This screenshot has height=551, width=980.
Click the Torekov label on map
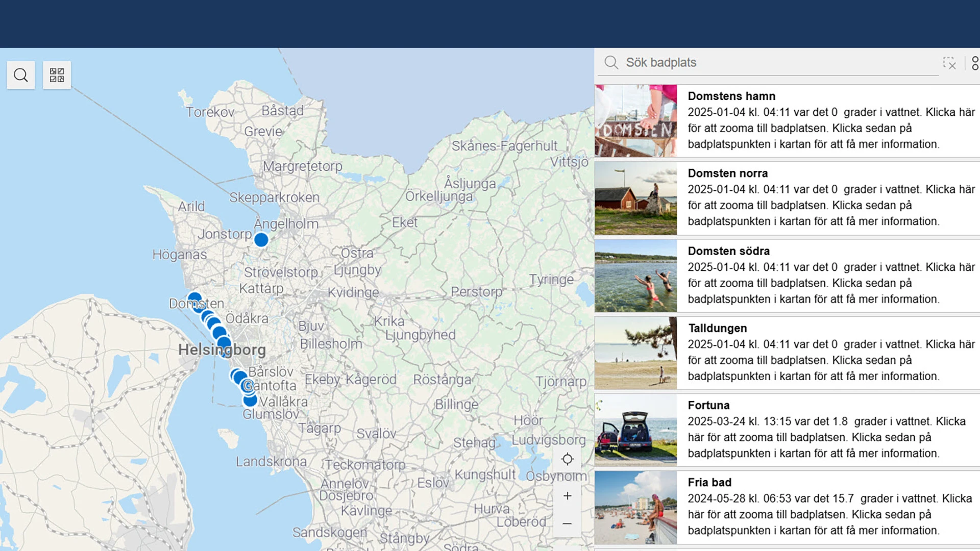point(210,112)
